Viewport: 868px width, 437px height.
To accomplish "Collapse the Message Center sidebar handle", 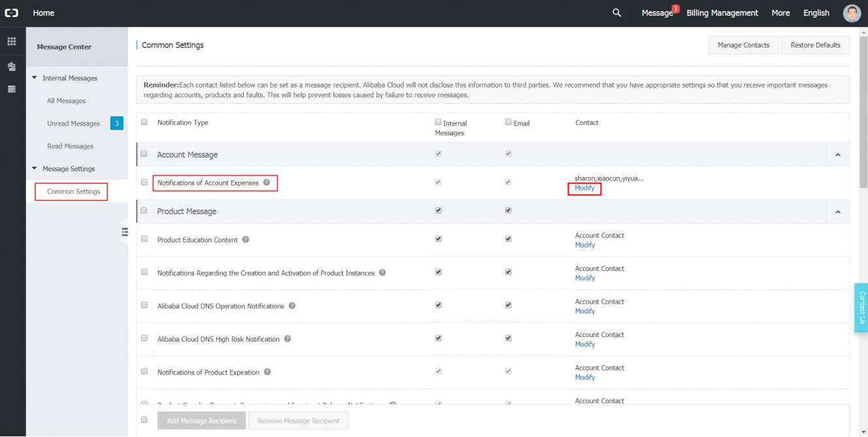I will tap(125, 232).
